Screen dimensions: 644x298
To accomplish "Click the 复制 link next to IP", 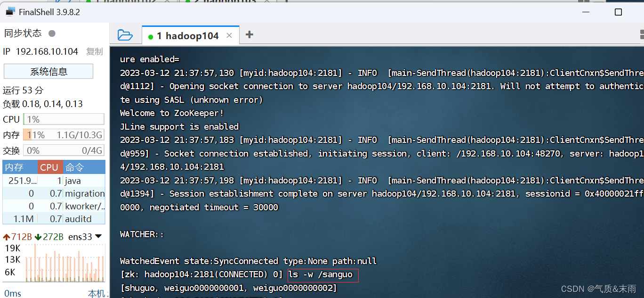I will click(x=94, y=52).
